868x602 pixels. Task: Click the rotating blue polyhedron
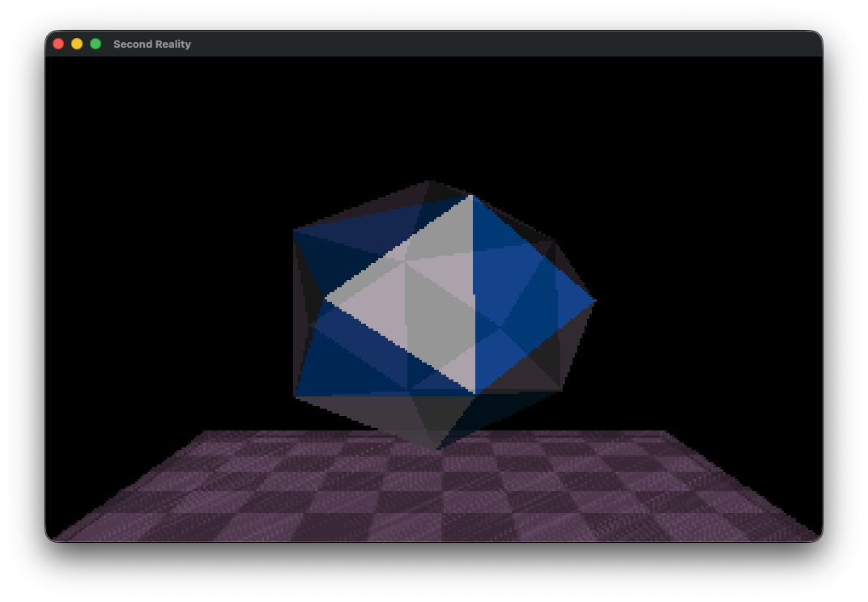pyautogui.click(x=444, y=314)
